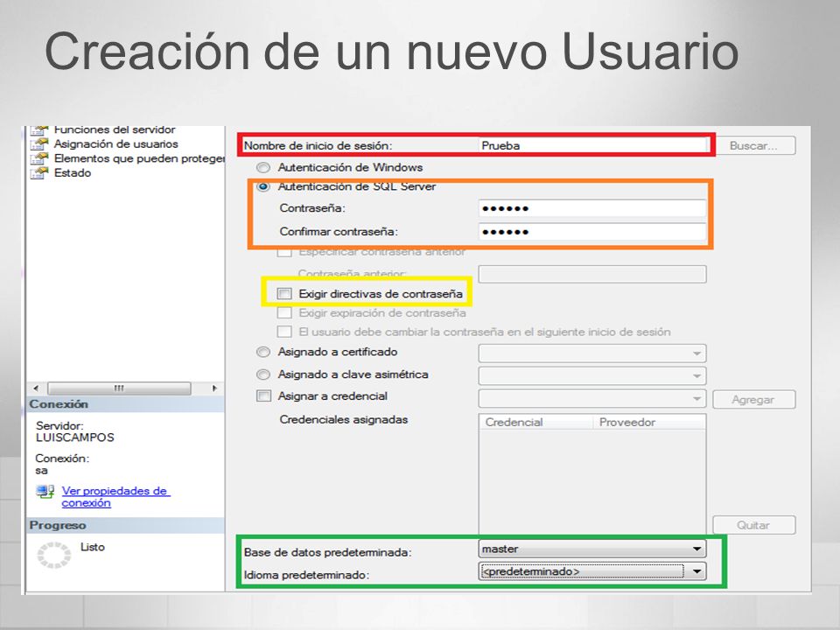The width and height of the screenshot is (840, 630).
Task: Open the Asignado a clave asimétrica dropdown
Action: [x=592, y=375]
